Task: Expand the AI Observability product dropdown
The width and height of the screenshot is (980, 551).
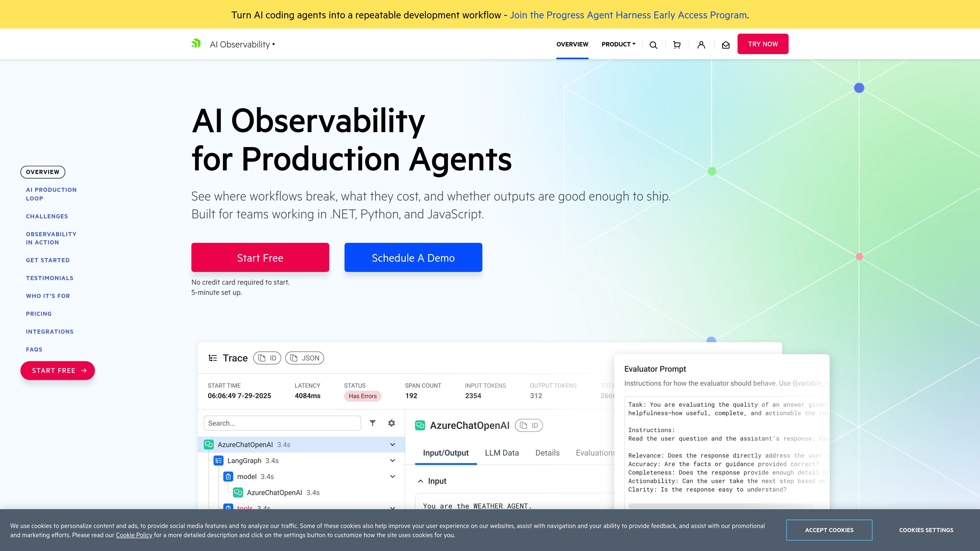Action: pos(242,44)
